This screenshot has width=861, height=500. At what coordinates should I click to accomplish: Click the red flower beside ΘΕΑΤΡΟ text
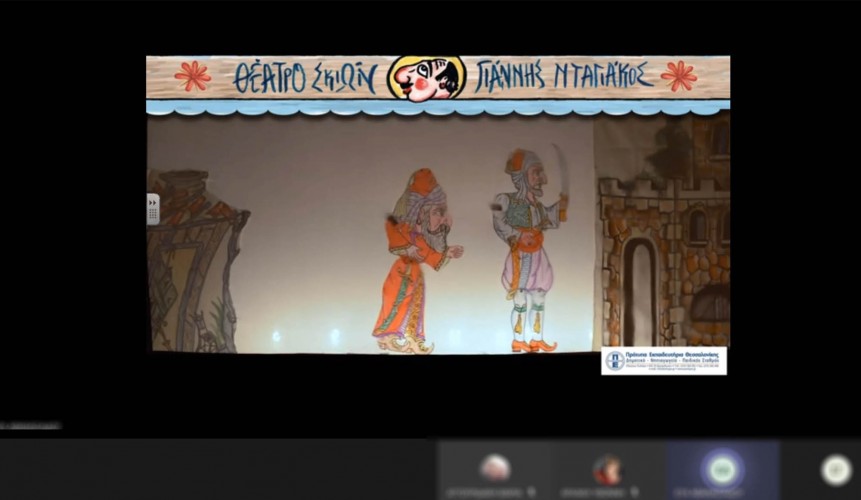point(192,76)
